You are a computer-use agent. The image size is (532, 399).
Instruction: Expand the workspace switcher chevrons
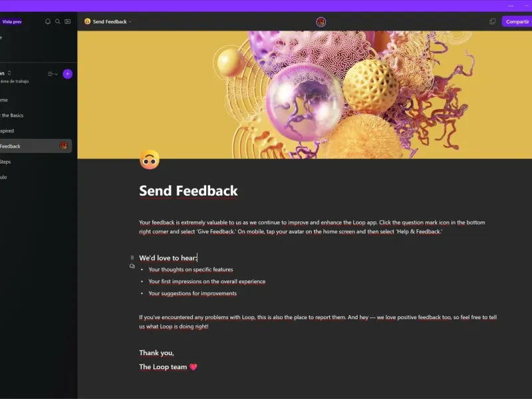click(9, 73)
